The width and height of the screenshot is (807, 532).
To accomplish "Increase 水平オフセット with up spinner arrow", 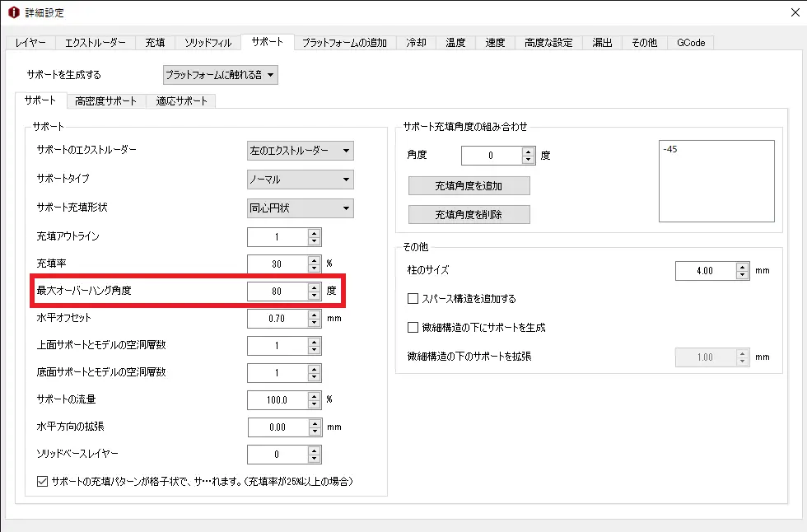I will point(314,314).
